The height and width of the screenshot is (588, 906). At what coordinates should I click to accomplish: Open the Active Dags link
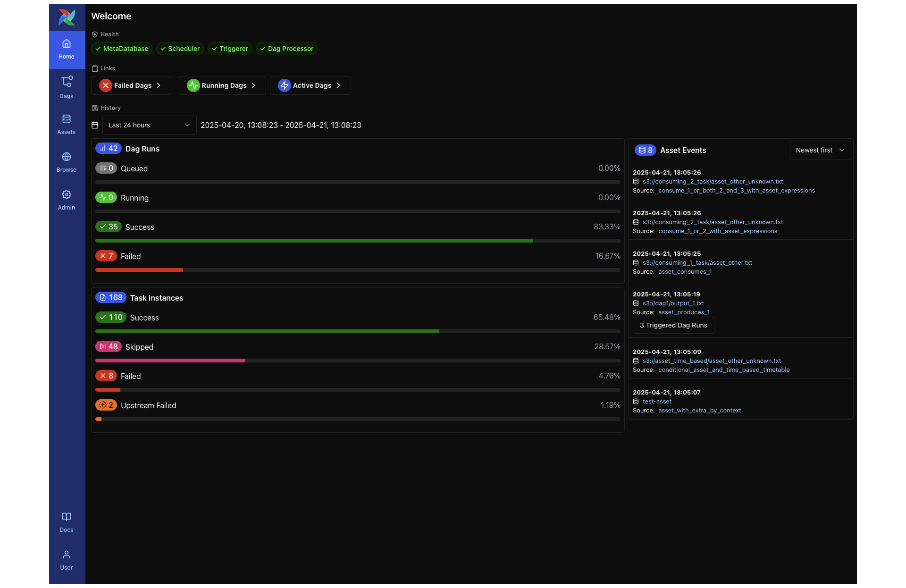(310, 85)
